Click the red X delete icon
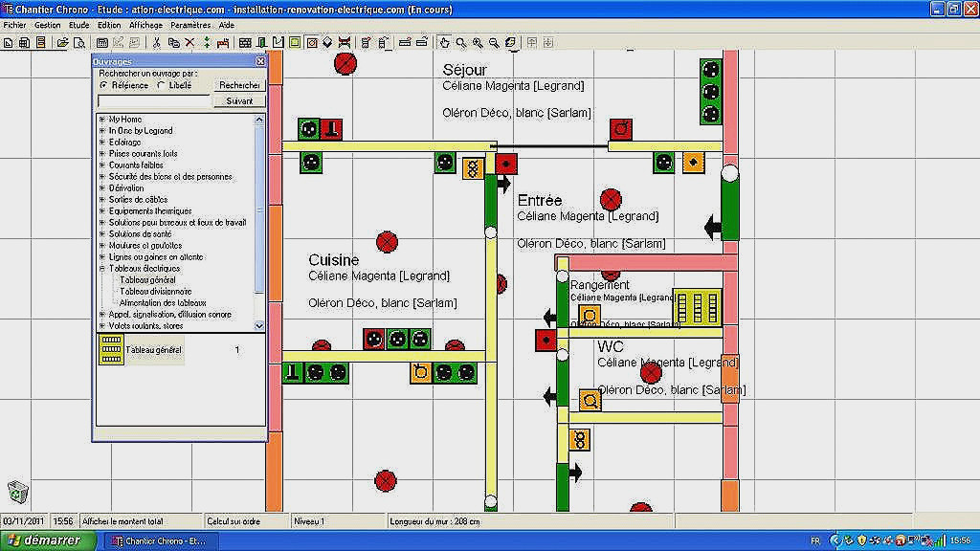Image resolution: width=980 pixels, height=551 pixels. [x=190, y=42]
